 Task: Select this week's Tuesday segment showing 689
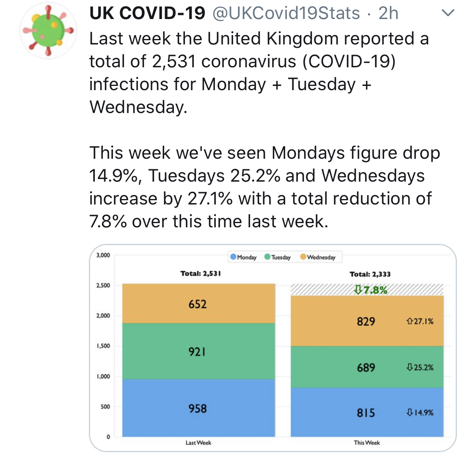366,367
